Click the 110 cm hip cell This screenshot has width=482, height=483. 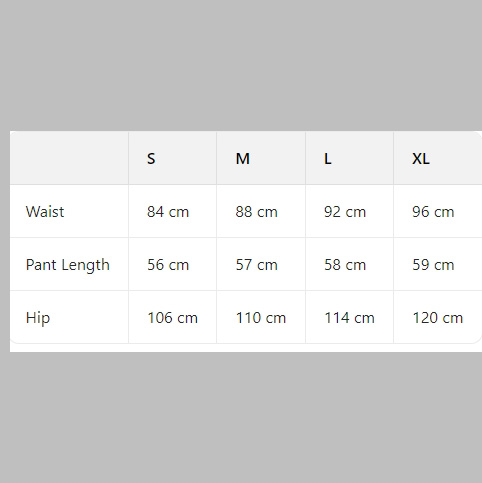[x=261, y=317]
